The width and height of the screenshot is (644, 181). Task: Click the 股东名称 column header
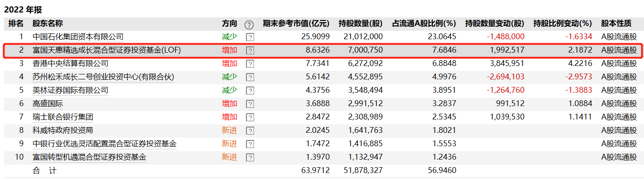[48, 24]
